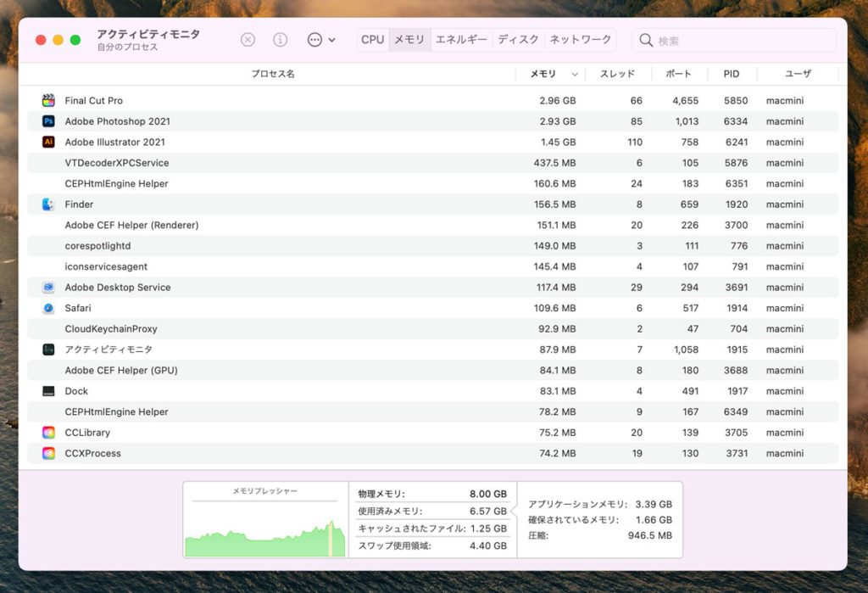Sort by the PID column header
The image size is (868, 593).
(x=732, y=74)
